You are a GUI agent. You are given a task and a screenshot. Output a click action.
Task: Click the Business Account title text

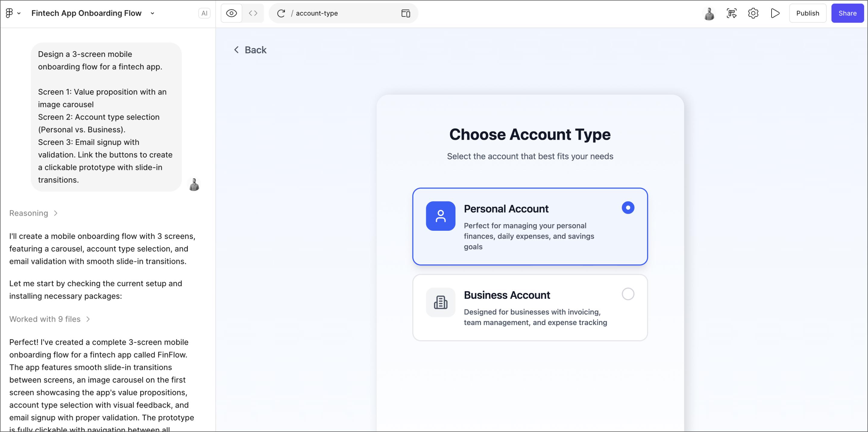pyautogui.click(x=507, y=295)
